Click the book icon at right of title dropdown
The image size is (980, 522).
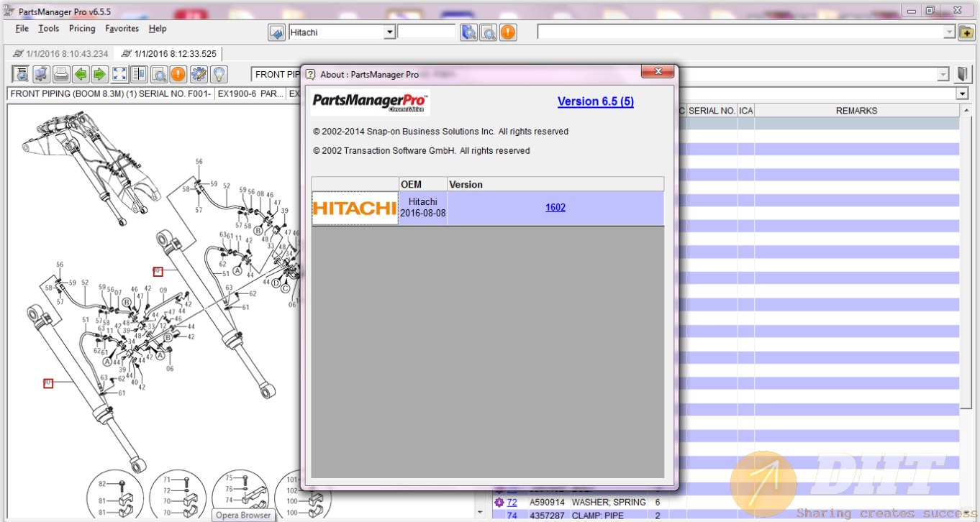pyautogui.click(x=963, y=74)
